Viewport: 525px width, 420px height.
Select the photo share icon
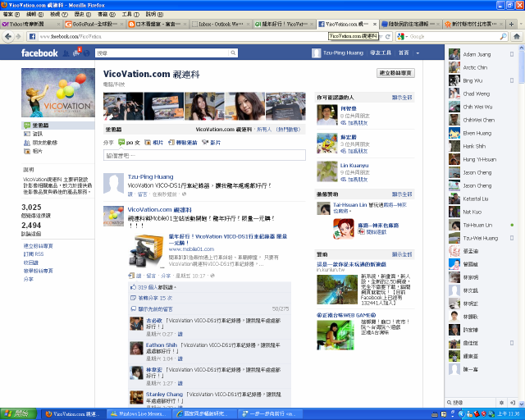point(148,143)
